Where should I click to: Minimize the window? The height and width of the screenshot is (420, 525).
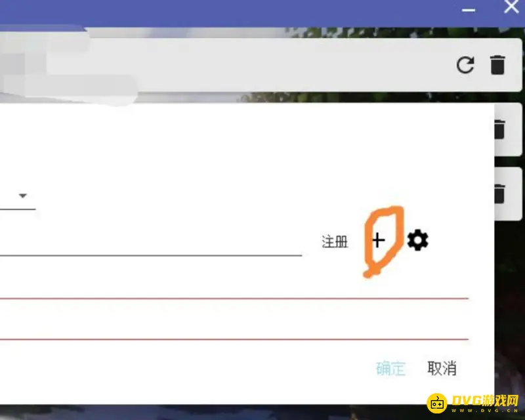tap(469, 10)
